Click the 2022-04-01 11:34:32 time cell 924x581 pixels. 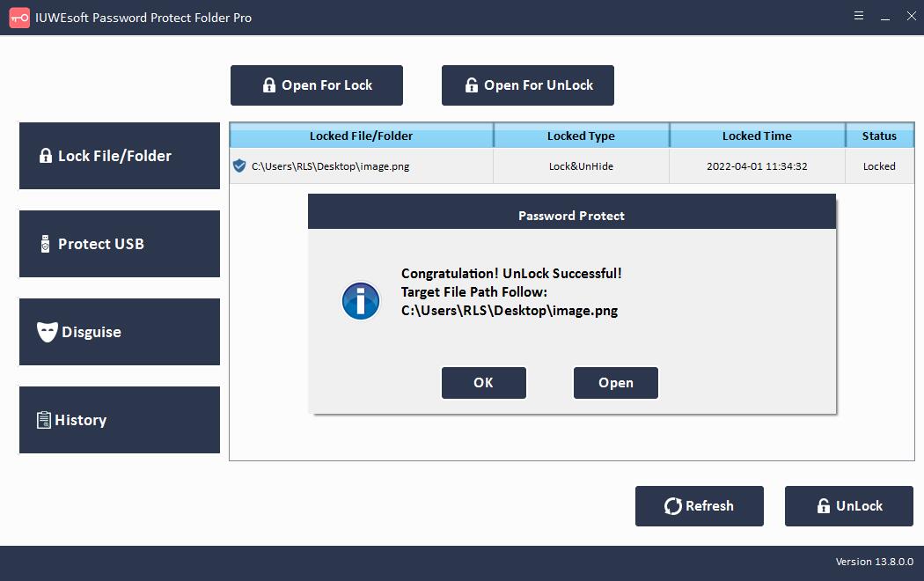coord(757,166)
